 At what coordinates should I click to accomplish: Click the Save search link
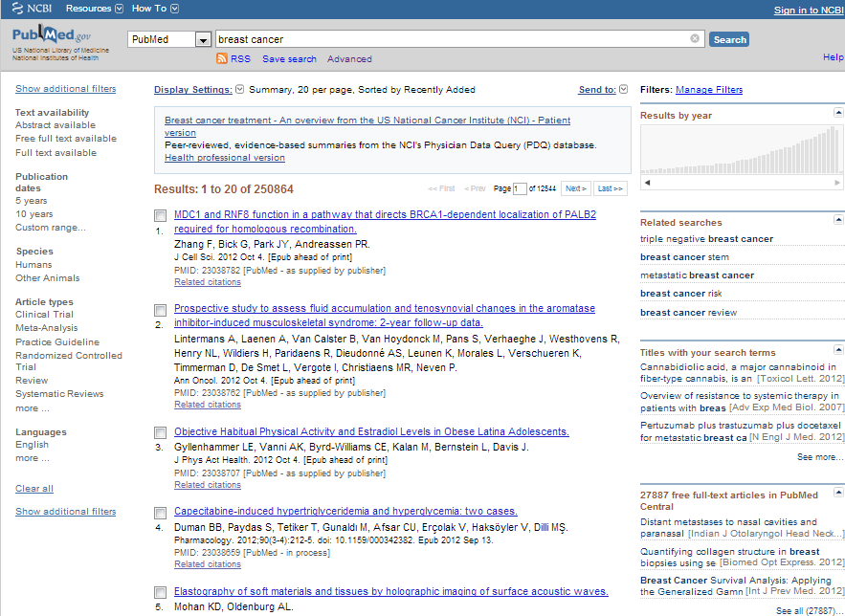point(289,59)
